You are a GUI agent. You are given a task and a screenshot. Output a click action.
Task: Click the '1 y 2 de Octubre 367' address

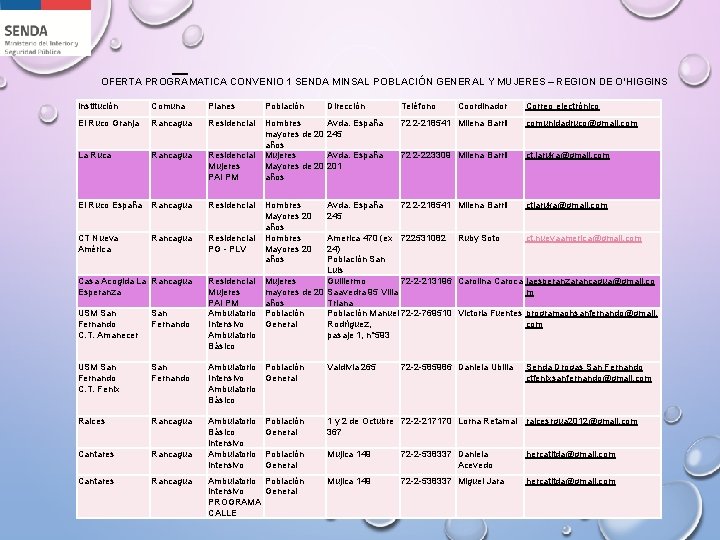pos(360,427)
